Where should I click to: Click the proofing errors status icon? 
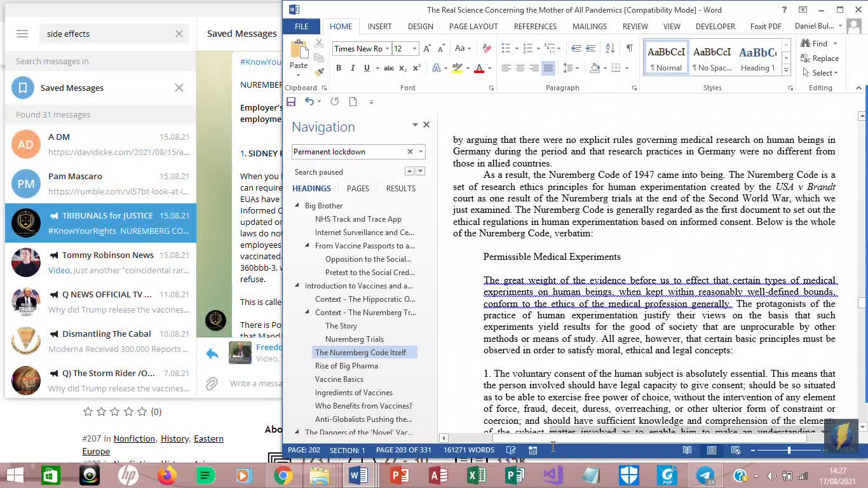[511, 450]
